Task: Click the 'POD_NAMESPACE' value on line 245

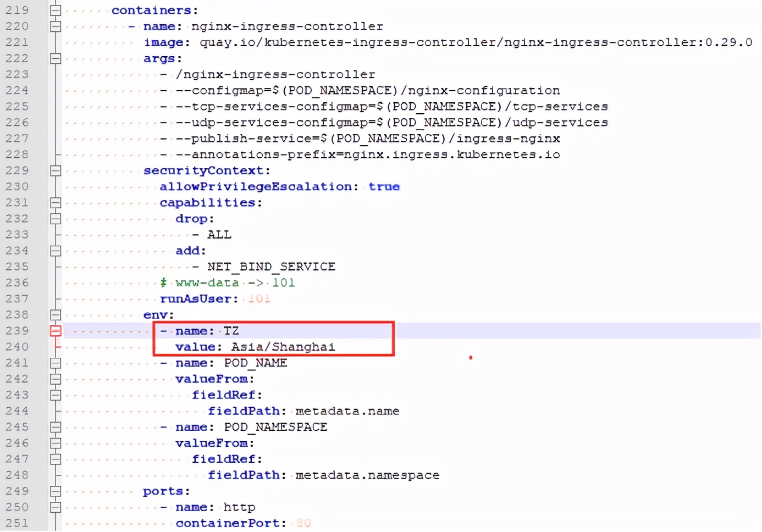Action: [275, 427]
